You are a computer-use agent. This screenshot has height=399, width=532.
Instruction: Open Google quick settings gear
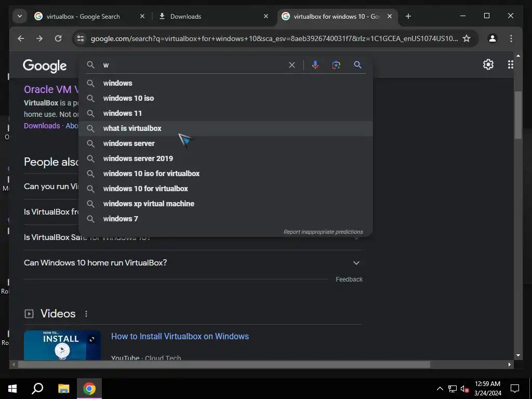pos(488,64)
